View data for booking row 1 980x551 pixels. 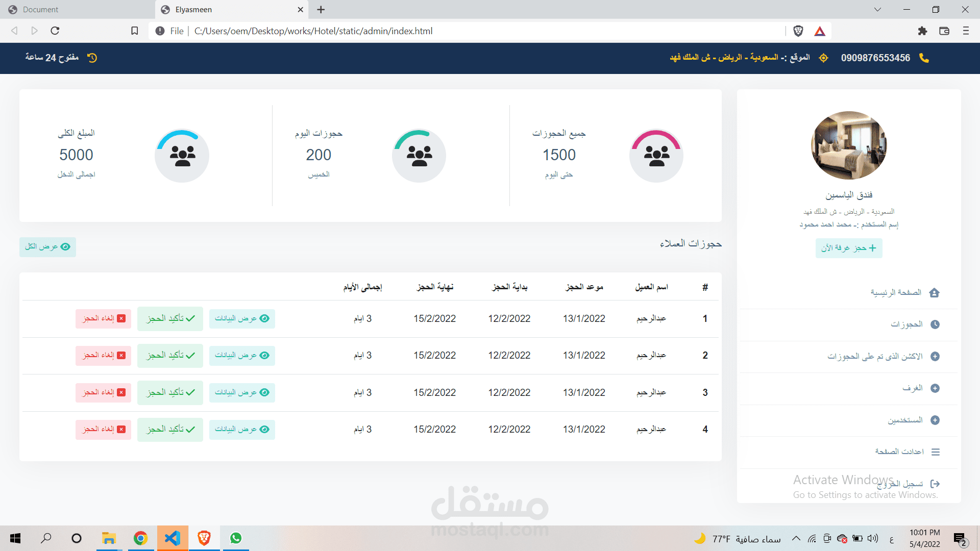click(242, 319)
